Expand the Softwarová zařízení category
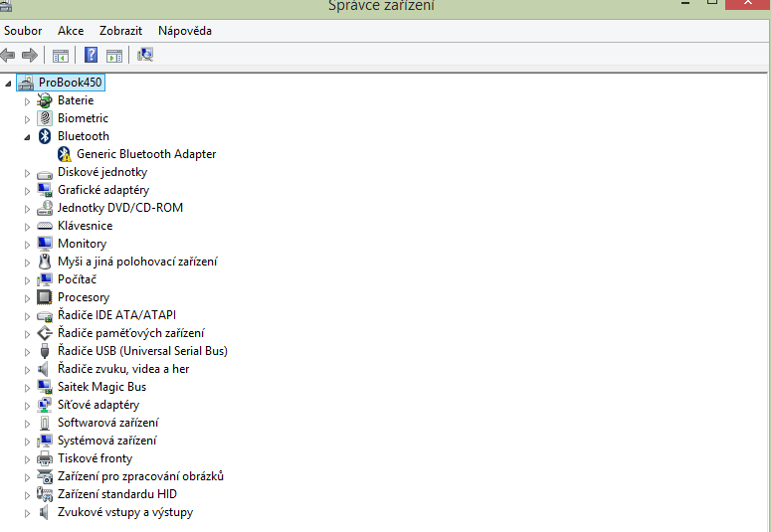Screen dimensions: 771x532 (27, 424)
